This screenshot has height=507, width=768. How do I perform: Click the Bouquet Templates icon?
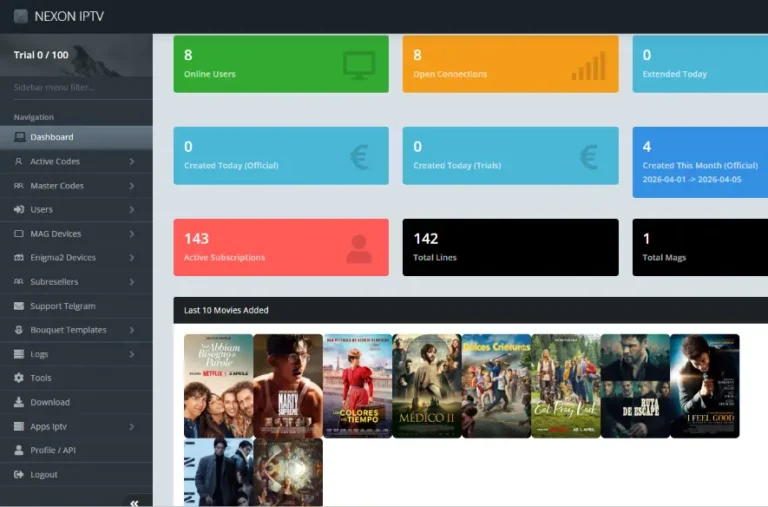(x=19, y=330)
